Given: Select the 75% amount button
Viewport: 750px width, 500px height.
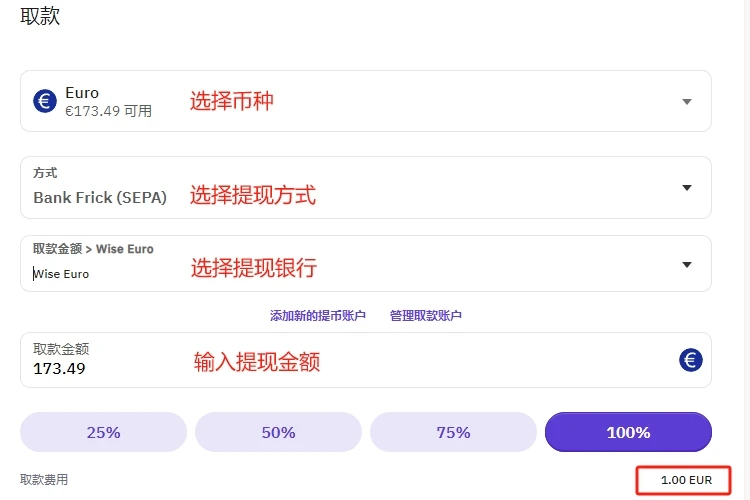Looking at the screenshot, I should pos(453,432).
